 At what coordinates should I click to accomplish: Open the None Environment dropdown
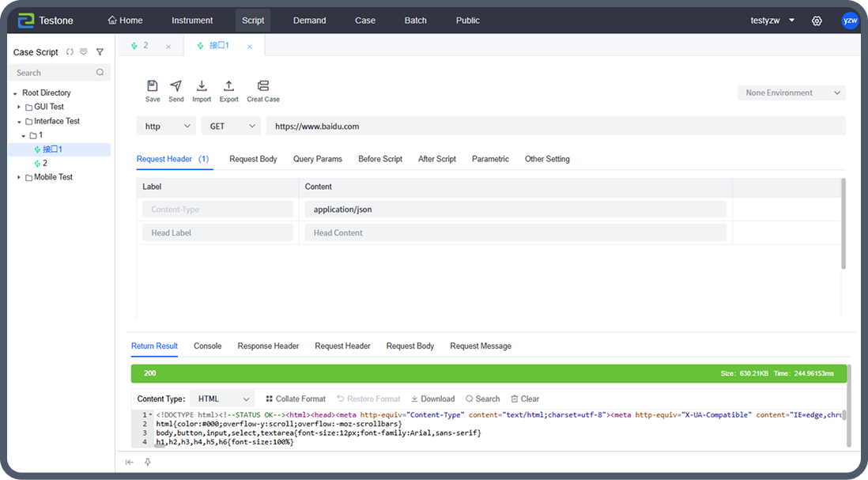pos(791,93)
